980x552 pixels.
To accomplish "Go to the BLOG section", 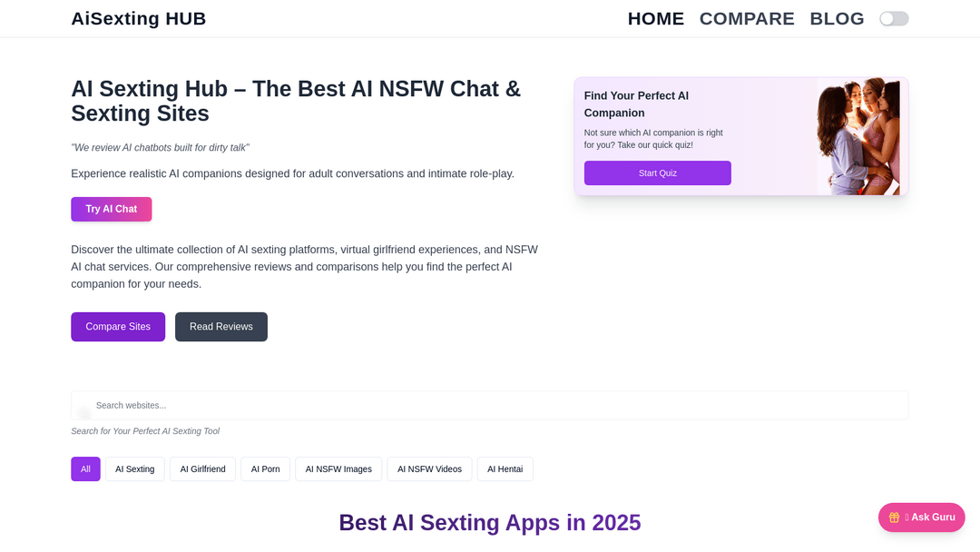I will (837, 19).
